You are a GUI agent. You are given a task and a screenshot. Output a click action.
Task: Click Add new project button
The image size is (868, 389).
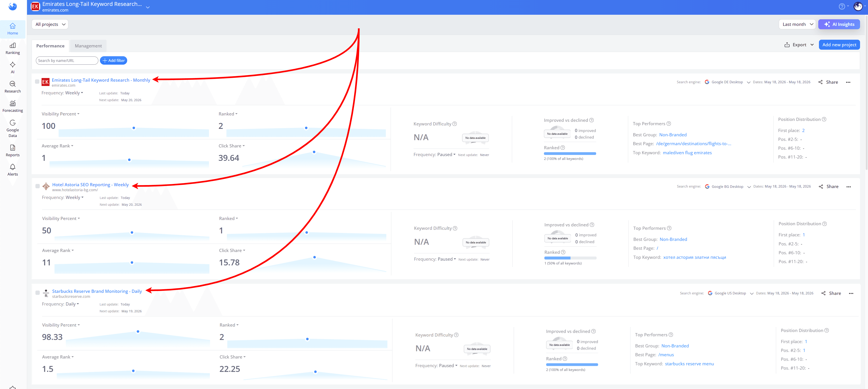839,45
